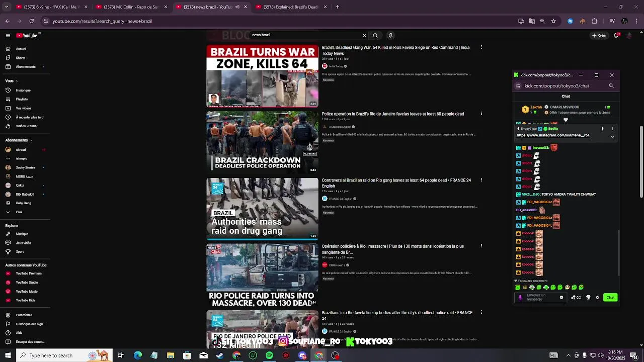Unpin the pinned message in Kick chat
This screenshot has width=644, height=362.
[602, 129]
